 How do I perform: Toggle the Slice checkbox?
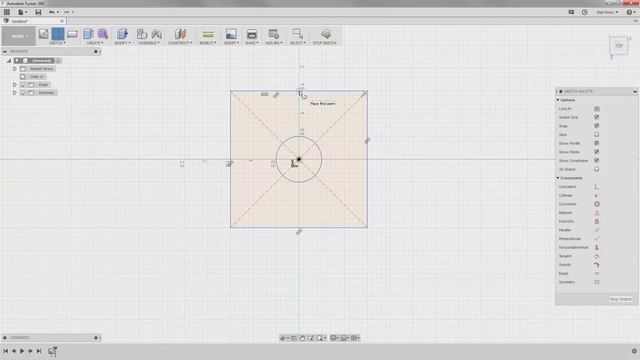tap(597, 135)
